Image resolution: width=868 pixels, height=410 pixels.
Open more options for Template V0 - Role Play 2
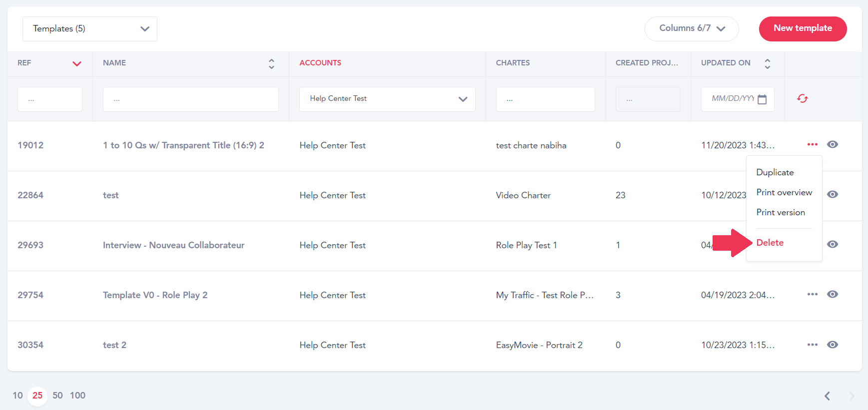(813, 294)
